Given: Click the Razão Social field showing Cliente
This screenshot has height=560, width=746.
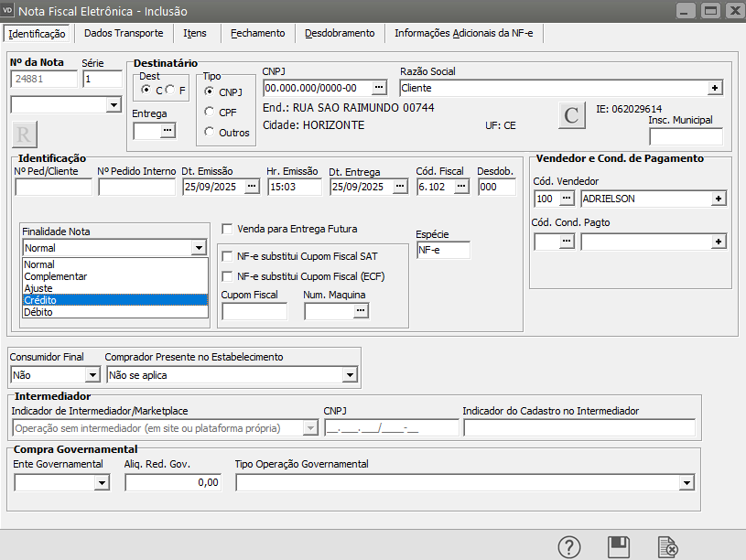Looking at the screenshot, I should click(553, 88).
